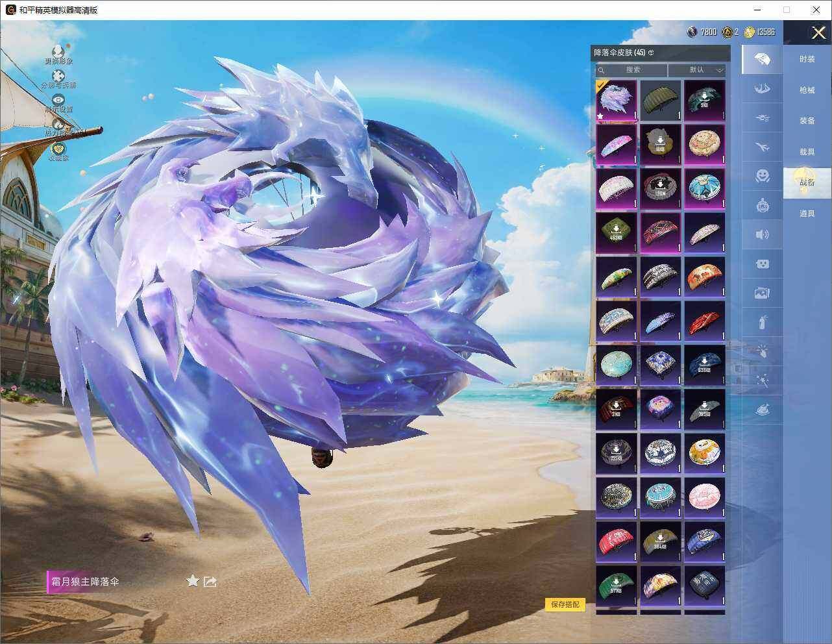
Task: Open the wingsuit glider category icon
Action: coord(763,88)
